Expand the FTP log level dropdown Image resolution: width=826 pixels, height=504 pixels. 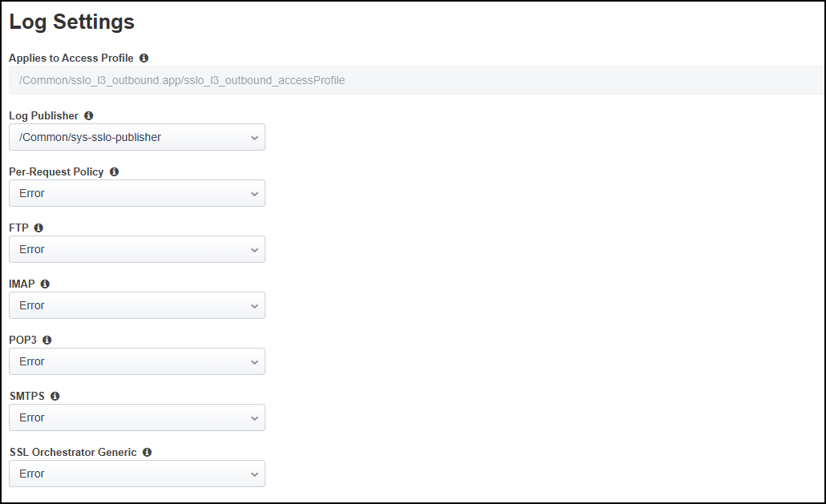coord(137,249)
